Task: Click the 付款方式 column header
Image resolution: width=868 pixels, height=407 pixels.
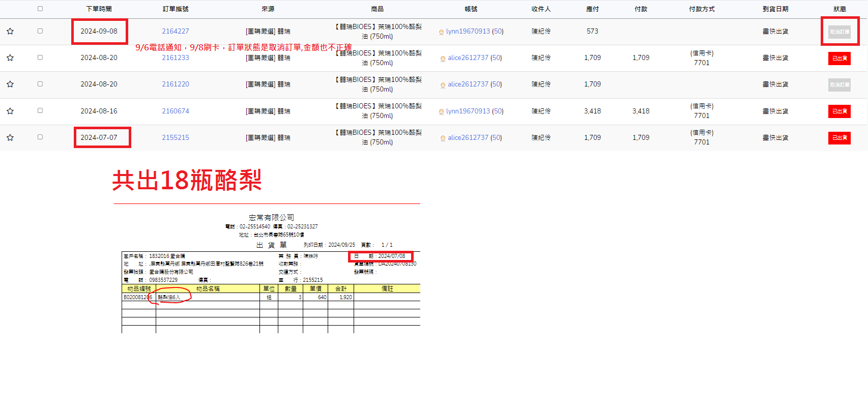Action: [702, 9]
